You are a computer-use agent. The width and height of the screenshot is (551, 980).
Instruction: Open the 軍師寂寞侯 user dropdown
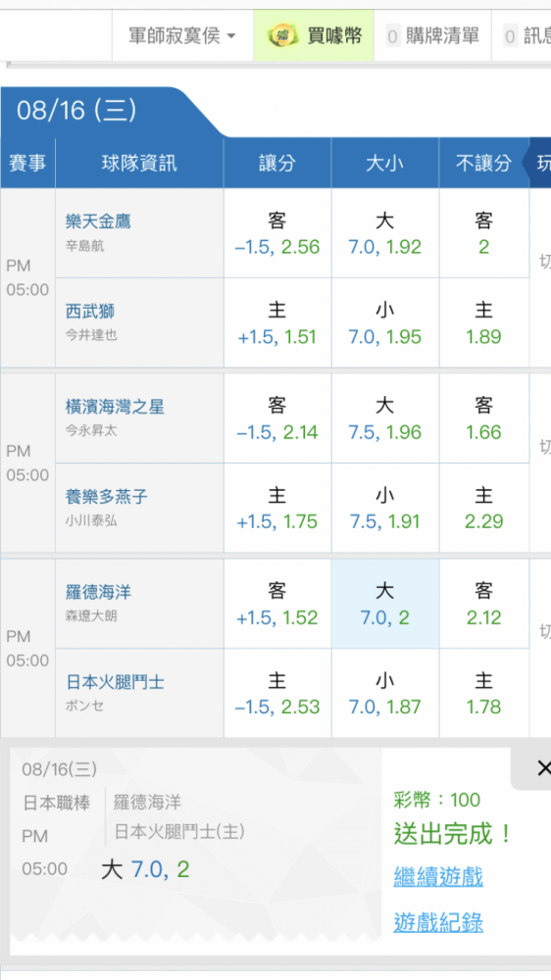tap(182, 35)
